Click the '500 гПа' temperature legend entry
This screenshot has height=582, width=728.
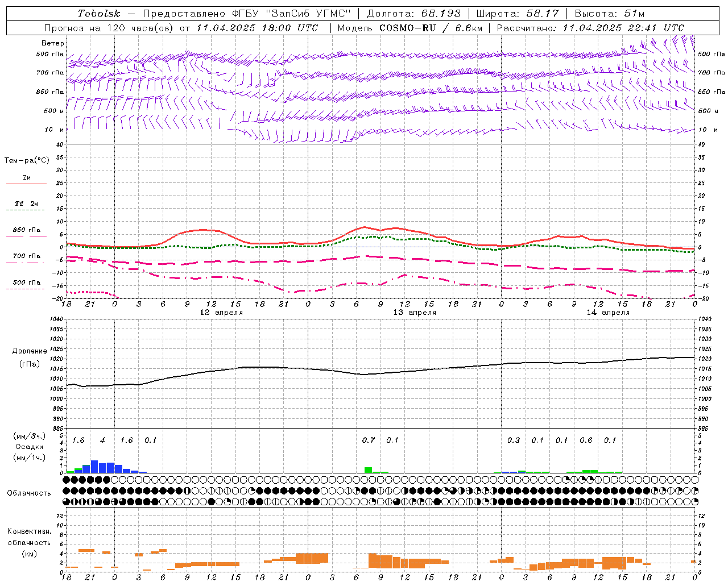click(27, 282)
